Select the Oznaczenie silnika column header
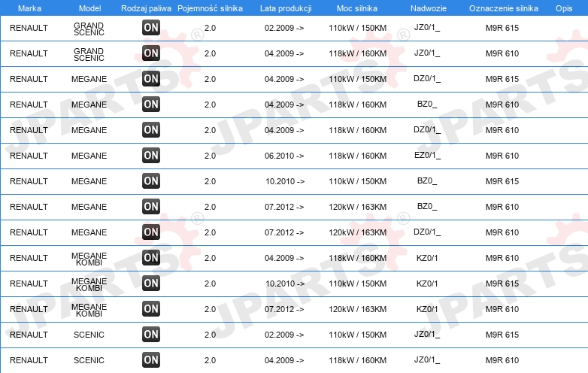The height and width of the screenshot is (373, 588). click(504, 8)
